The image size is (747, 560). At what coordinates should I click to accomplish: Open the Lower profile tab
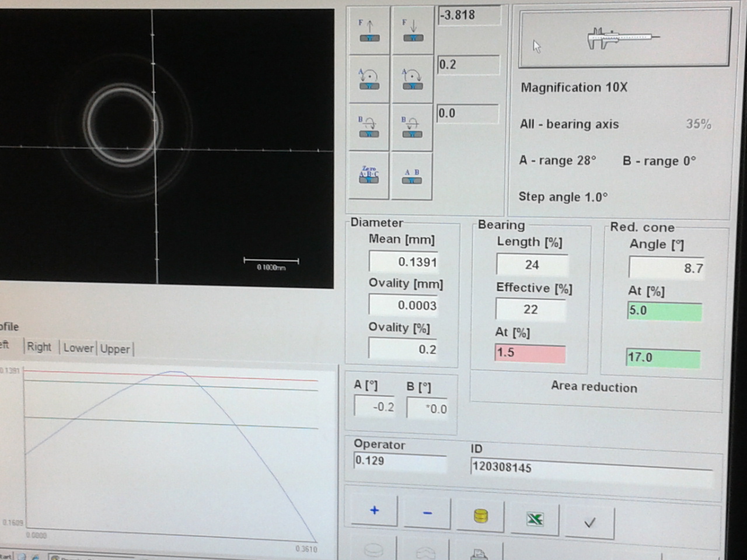pyautogui.click(x=78, y=348)
